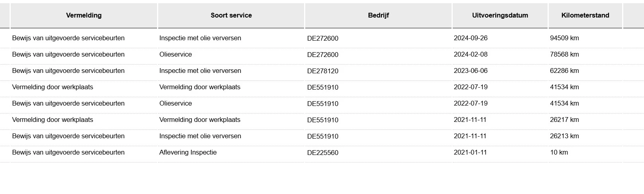This screenshot has height=194, width=644.
Task: Select the 10 km mileage cell
Action: pyautogui.click(x=559, y=153)
